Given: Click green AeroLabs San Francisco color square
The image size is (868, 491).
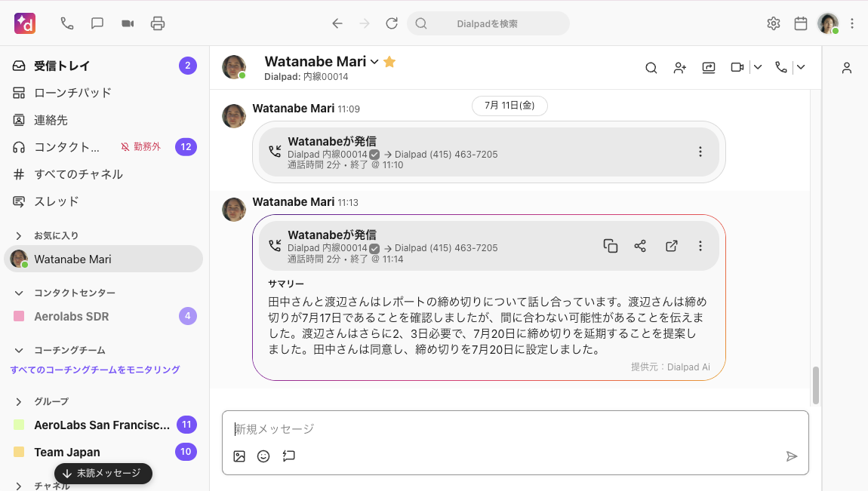Looking at the screenshot, I should tap(19, 425).
